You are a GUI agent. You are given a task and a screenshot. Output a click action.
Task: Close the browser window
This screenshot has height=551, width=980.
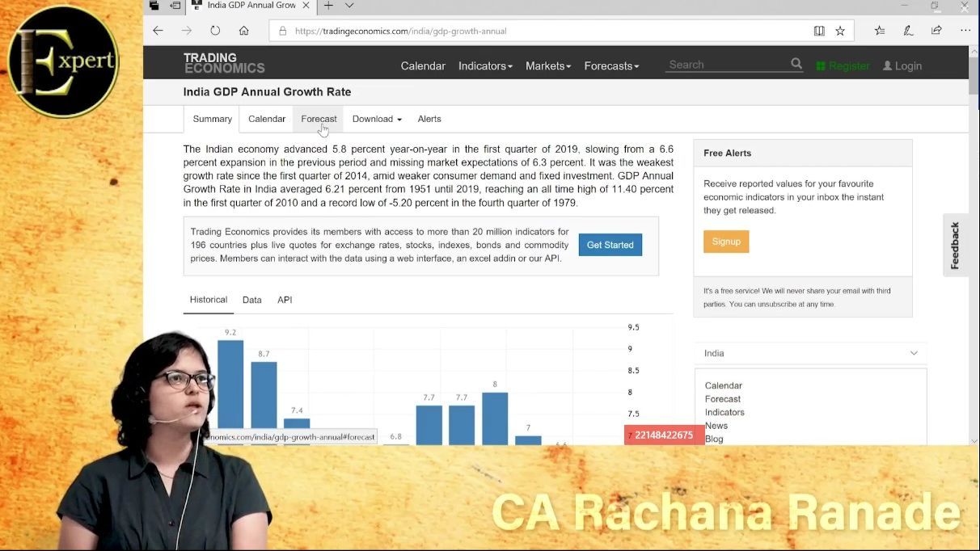click(965, 6)
